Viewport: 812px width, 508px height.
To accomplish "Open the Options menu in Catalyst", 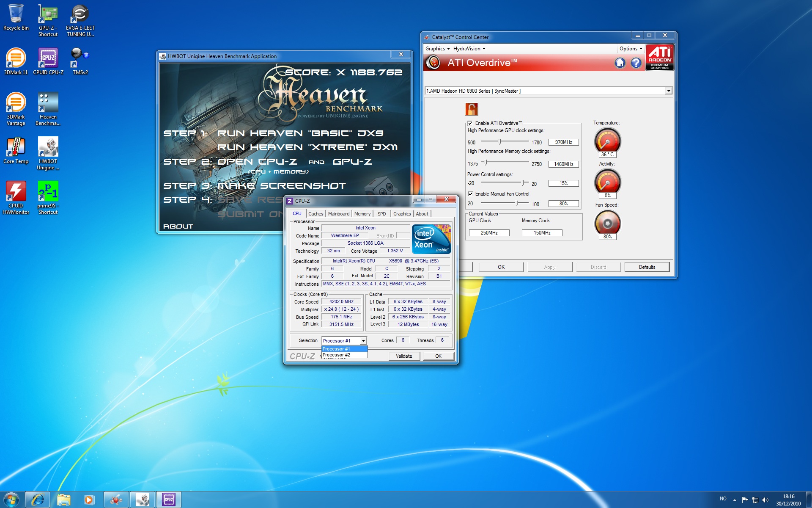I will [631, 49].
